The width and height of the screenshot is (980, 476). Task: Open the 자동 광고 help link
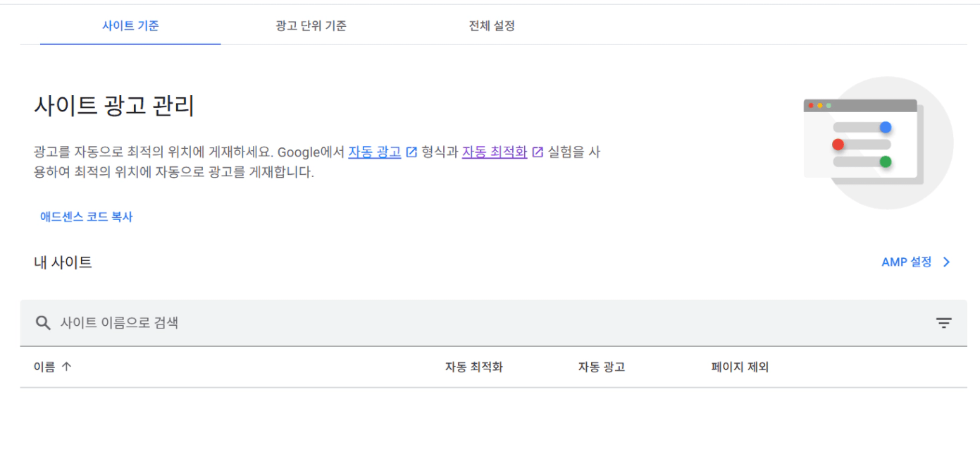pos(374,152)
